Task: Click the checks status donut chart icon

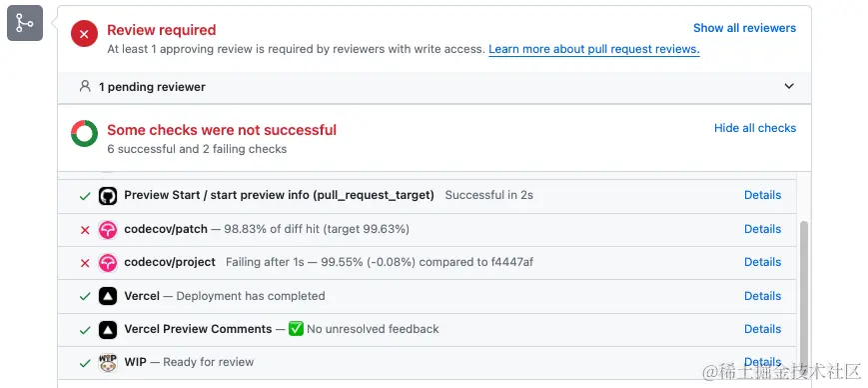Action: click(84, 134)
